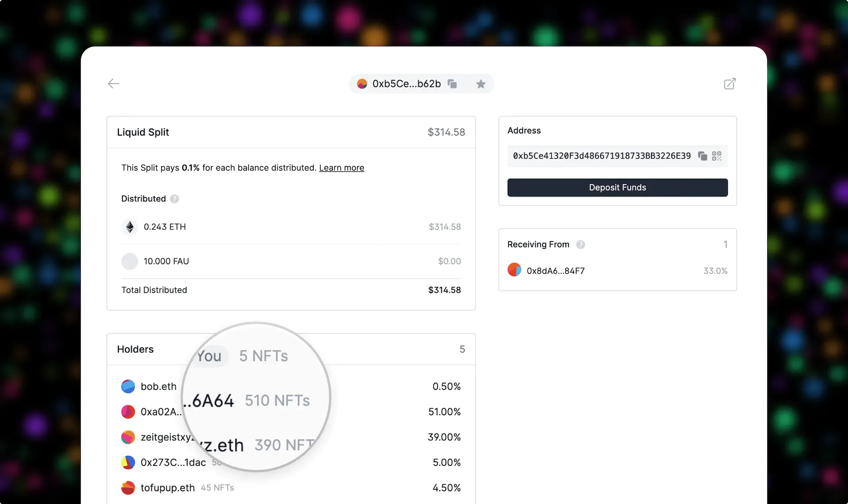Select the 10.000 FAU row
Screen dimensions: 848x504
tap(166, 261)
